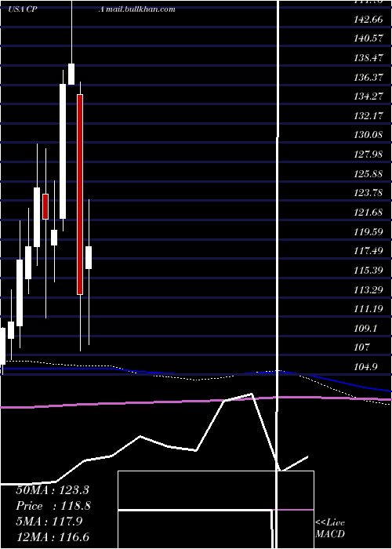Click the 140.57 price axis label
Viewport: 392px width, 549px height.
[x=368, y=38]
